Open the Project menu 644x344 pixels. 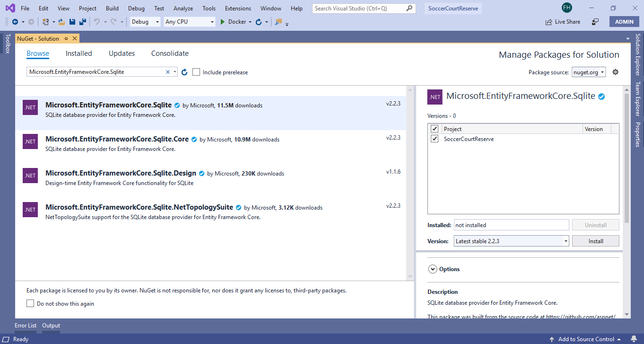tap(87, 8)
